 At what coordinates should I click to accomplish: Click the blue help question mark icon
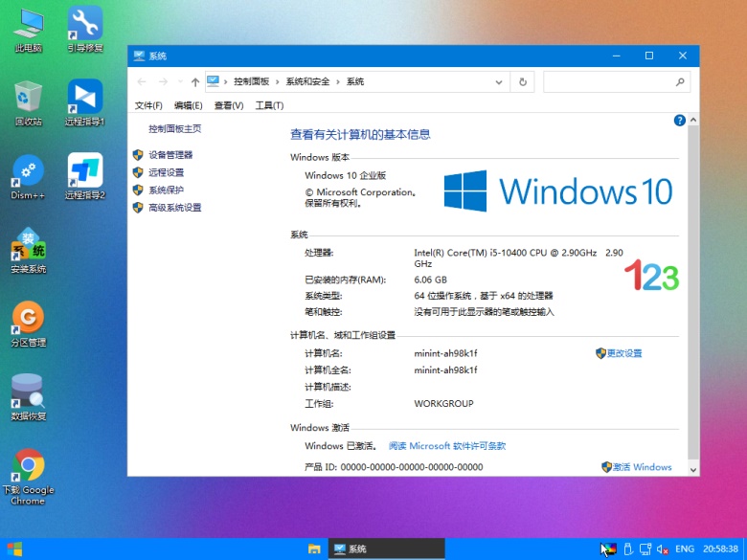(680, 121)
